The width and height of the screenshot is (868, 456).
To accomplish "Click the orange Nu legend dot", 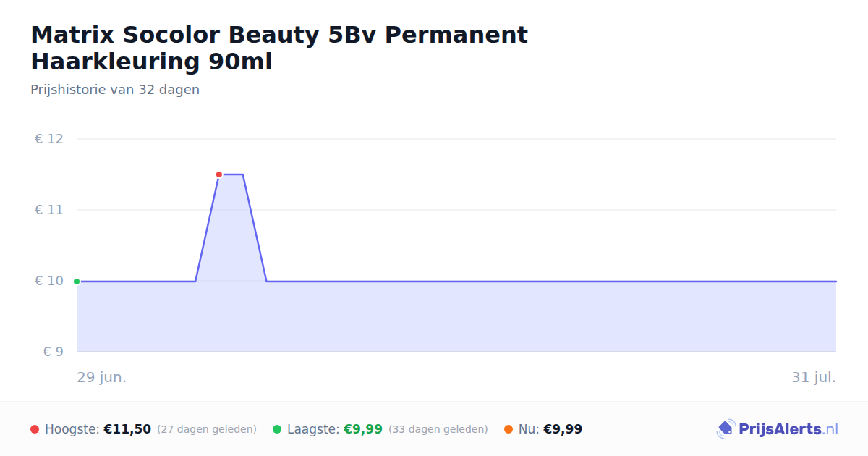I will 509,429.
